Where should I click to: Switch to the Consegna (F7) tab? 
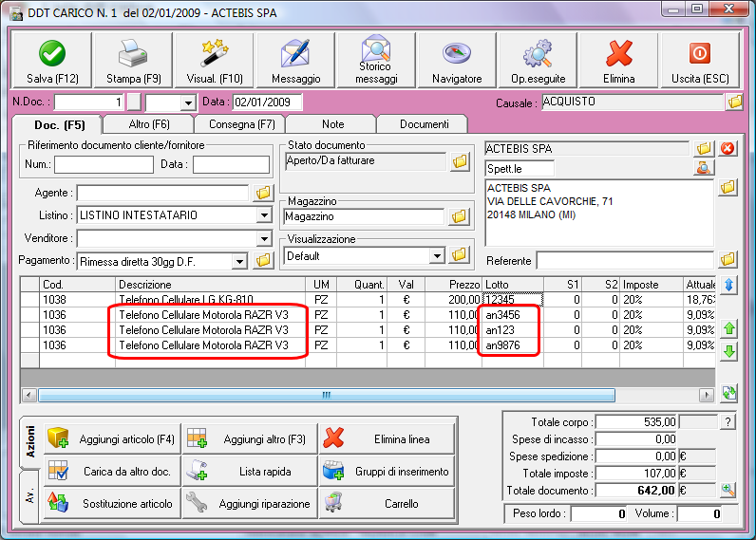tap(241, 124)
